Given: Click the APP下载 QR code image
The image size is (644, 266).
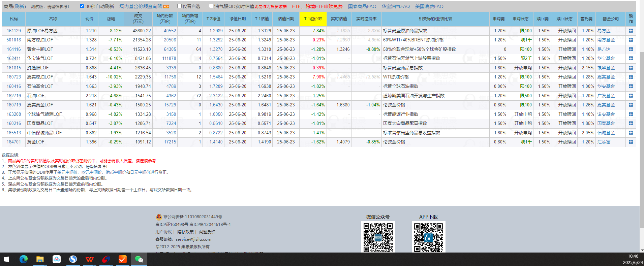Looking at the screenshot, I should [428, 237].
